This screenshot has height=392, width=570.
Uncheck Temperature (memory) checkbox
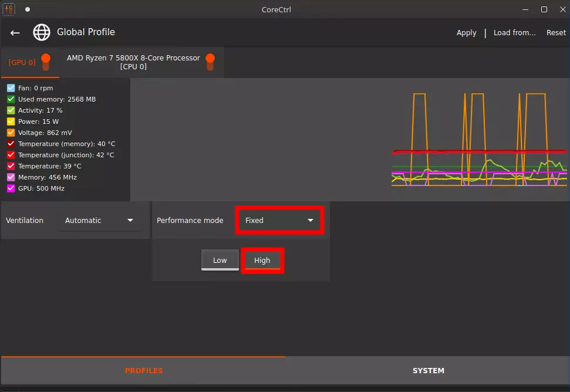click(x=11, y=144)
